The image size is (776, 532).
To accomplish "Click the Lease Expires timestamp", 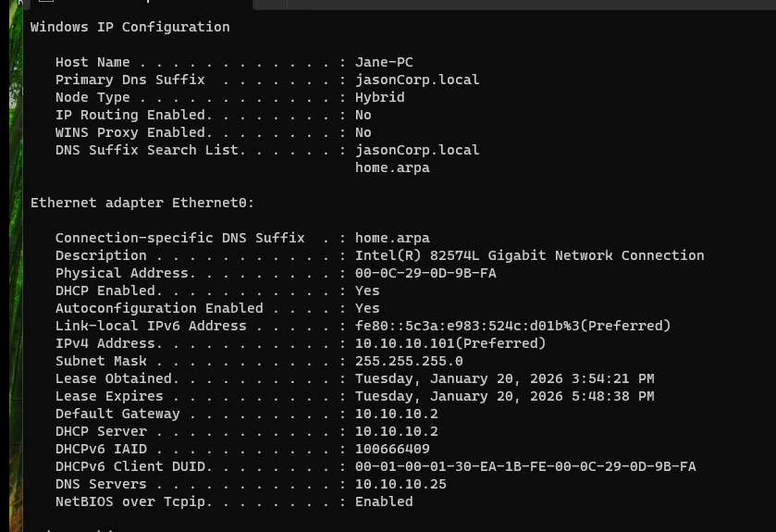I will click(x=504, y=396).
